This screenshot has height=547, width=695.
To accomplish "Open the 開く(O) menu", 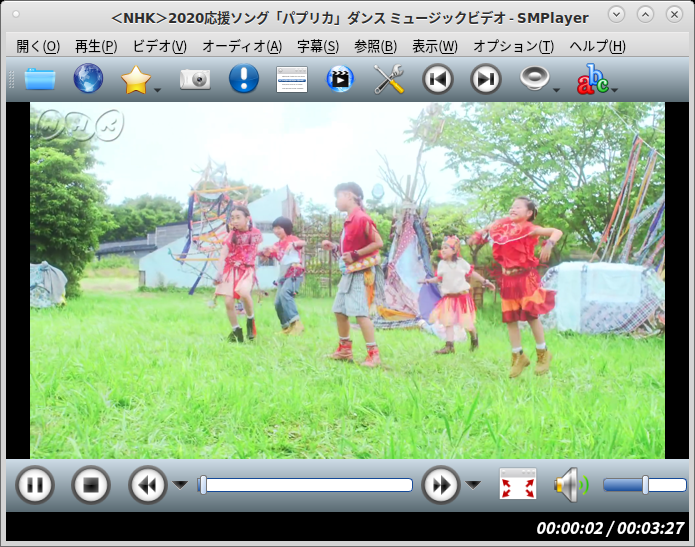I will [38, 46].
